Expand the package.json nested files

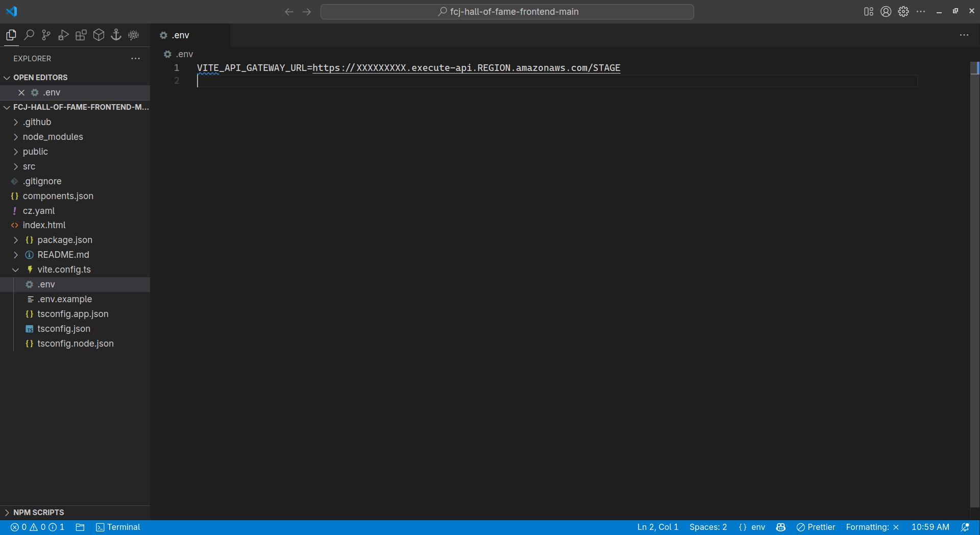pyautogui.click(x=16, y=240)
